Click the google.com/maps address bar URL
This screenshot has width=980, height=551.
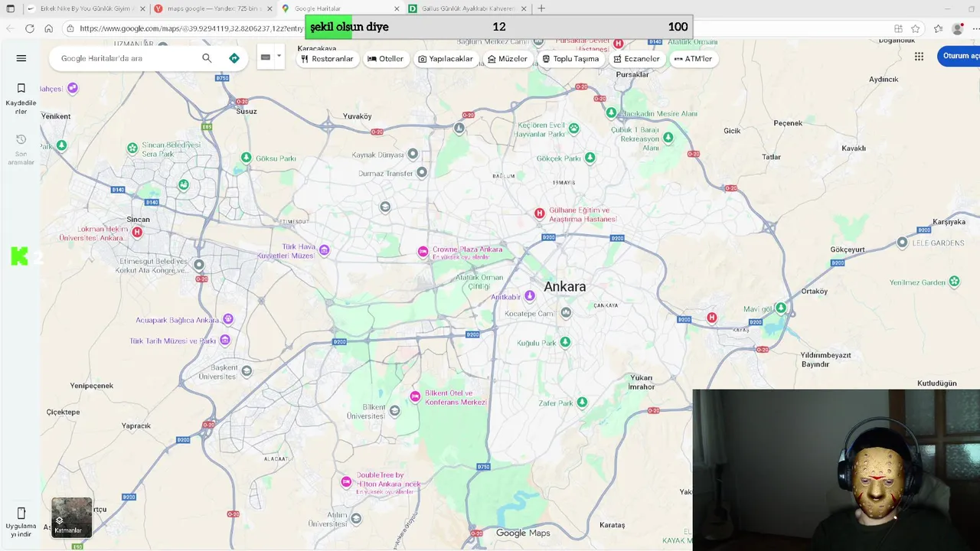pos(191,28)
